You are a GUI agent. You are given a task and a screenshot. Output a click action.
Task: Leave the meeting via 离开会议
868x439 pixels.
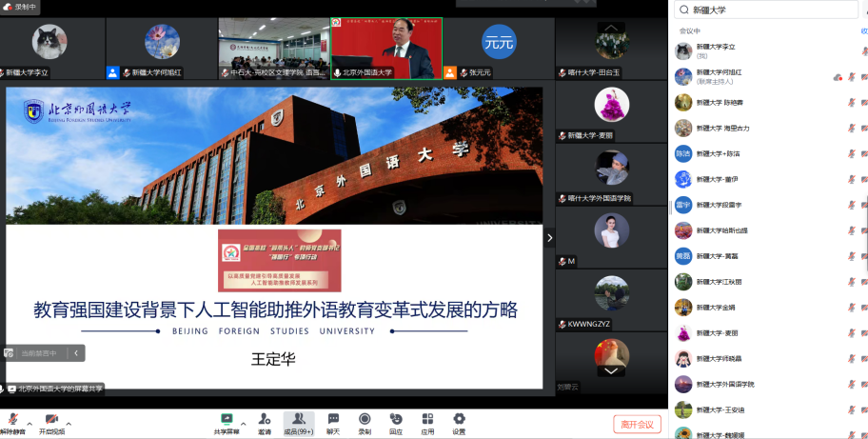(637, 425)
